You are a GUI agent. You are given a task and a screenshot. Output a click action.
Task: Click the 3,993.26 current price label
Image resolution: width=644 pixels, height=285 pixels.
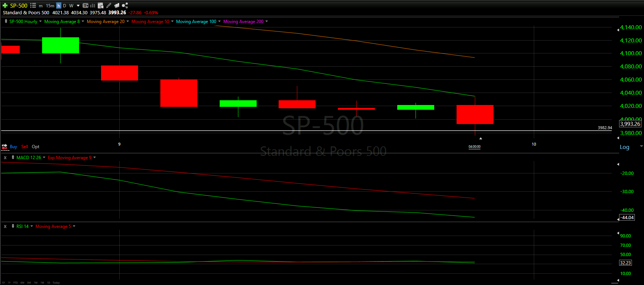tap(630, 124)
